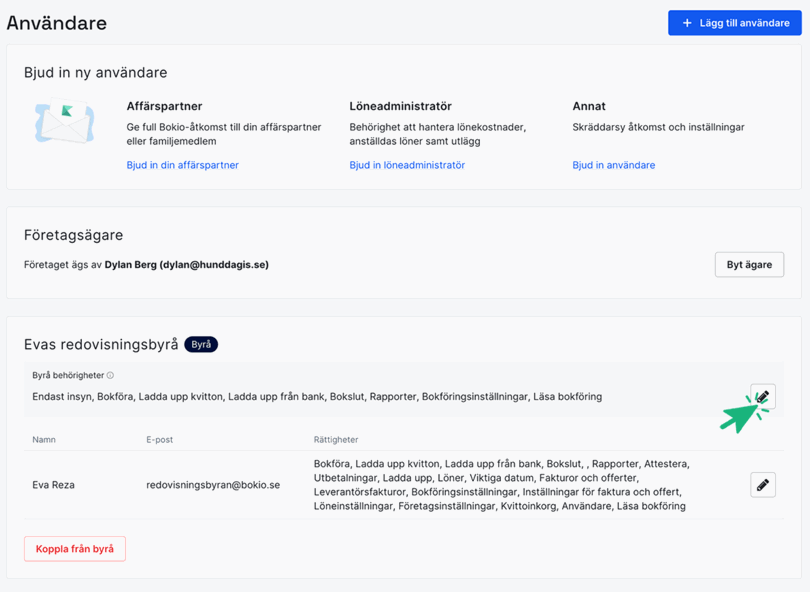Follow the Bjud in löneadministratör link
Image resolution: width=810 pixels, height=592 pixels.
(x=407, y=165)
